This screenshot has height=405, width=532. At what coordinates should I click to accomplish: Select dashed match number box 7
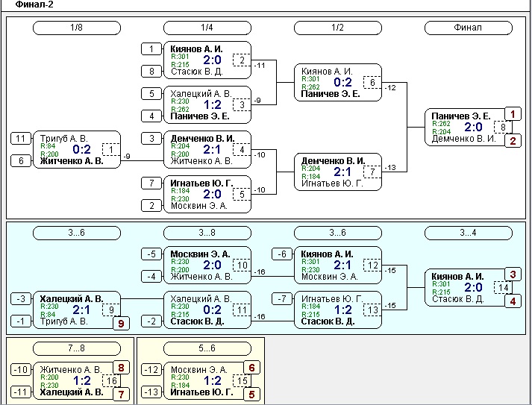(x=372, y=172)
